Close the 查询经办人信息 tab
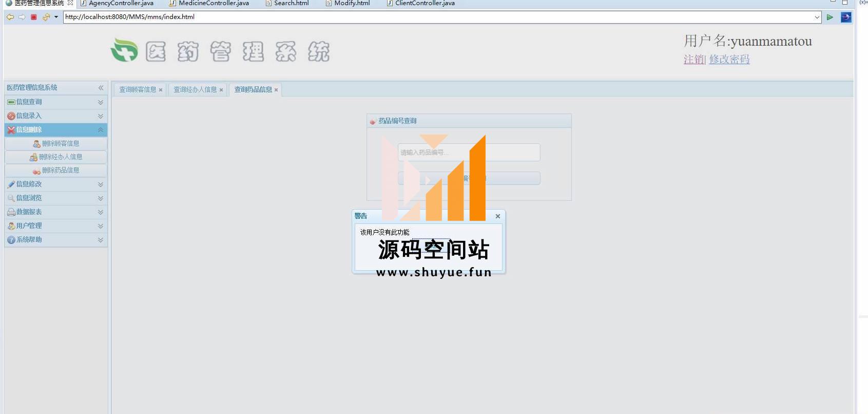The image size is (868, 414). point(221,90)
